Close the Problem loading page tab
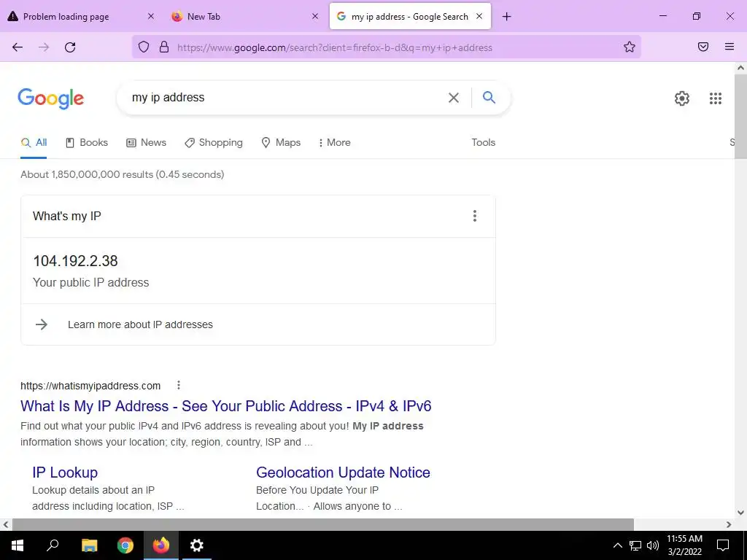 coord(151,16)
